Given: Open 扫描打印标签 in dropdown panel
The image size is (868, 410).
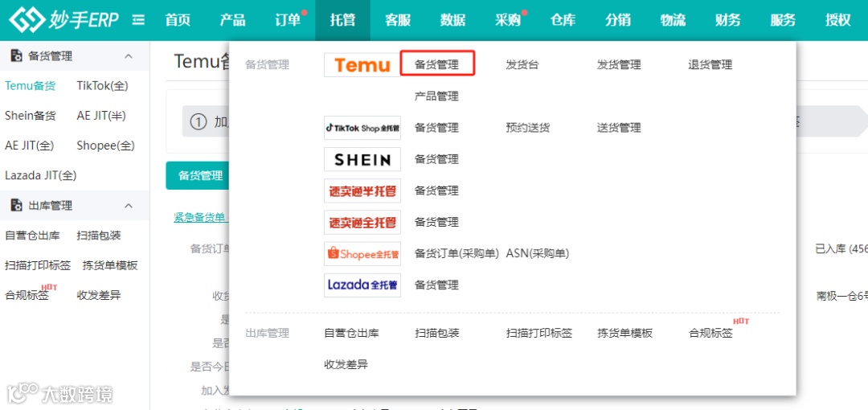Looking at the screenshot, I should [539, 334].
